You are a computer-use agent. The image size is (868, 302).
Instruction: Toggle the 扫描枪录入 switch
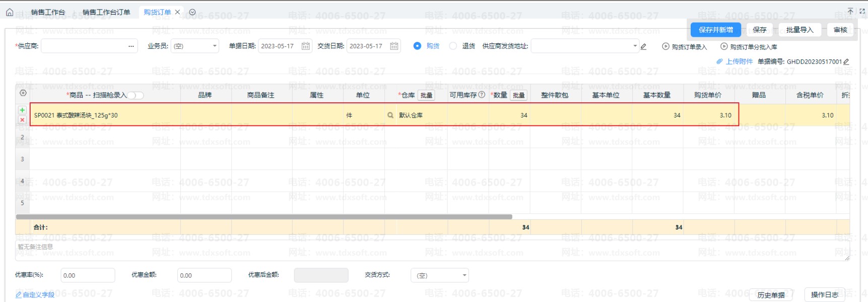(136, 95)
